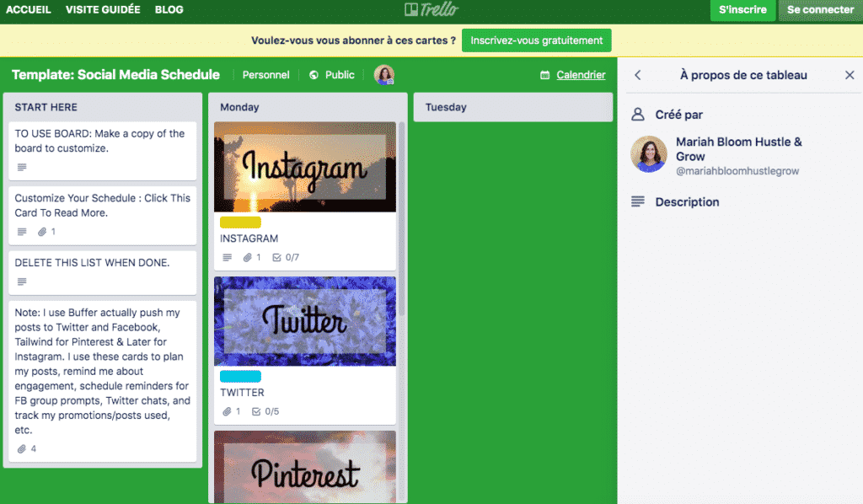This screenshot has height=504, width=863.
Task: Click Mariah Bloom's profile picture in side panel
Action: point(650,153)
